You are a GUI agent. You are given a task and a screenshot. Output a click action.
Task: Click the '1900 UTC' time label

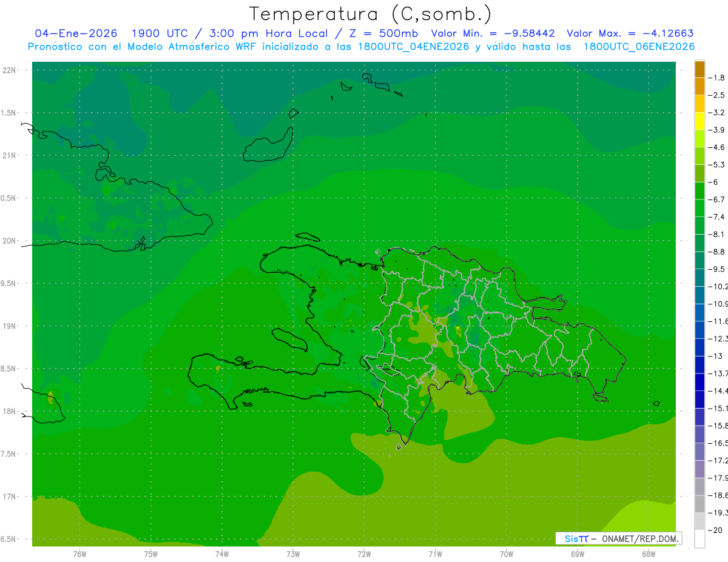[x=160, y=33]
